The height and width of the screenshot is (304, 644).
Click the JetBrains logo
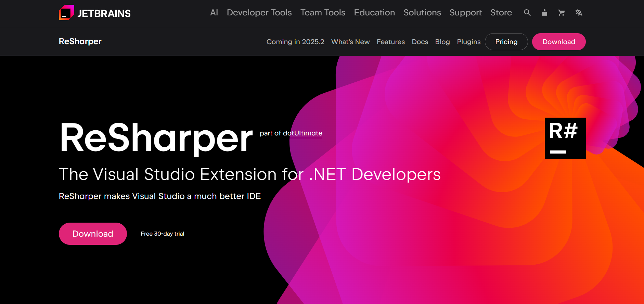(95, 13)
